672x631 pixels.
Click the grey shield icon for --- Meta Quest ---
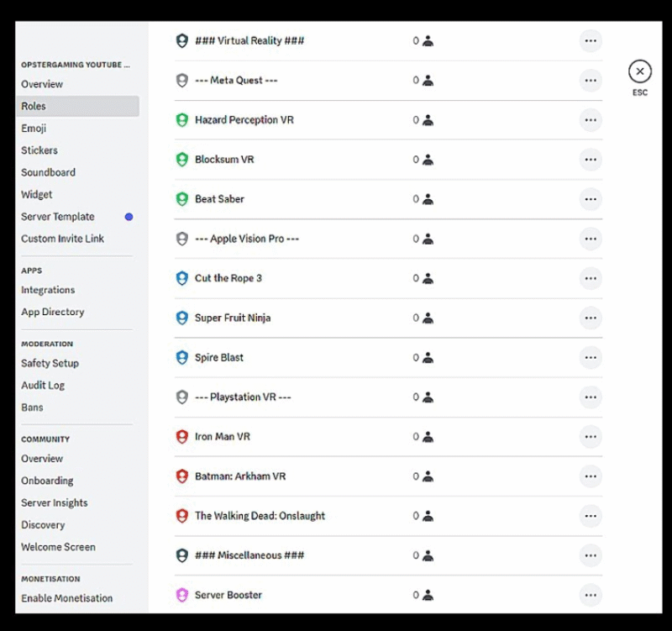click(182, 80)
